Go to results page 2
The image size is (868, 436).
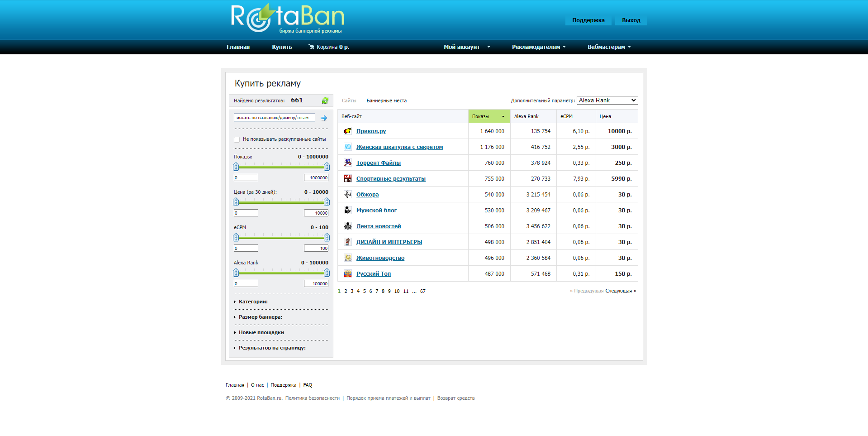click(346, 291)
